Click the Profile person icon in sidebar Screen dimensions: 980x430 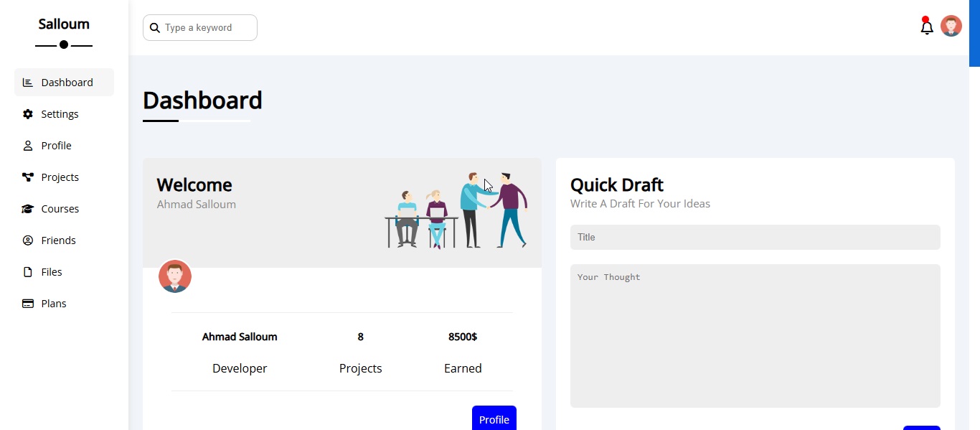(x=28, y=146)
